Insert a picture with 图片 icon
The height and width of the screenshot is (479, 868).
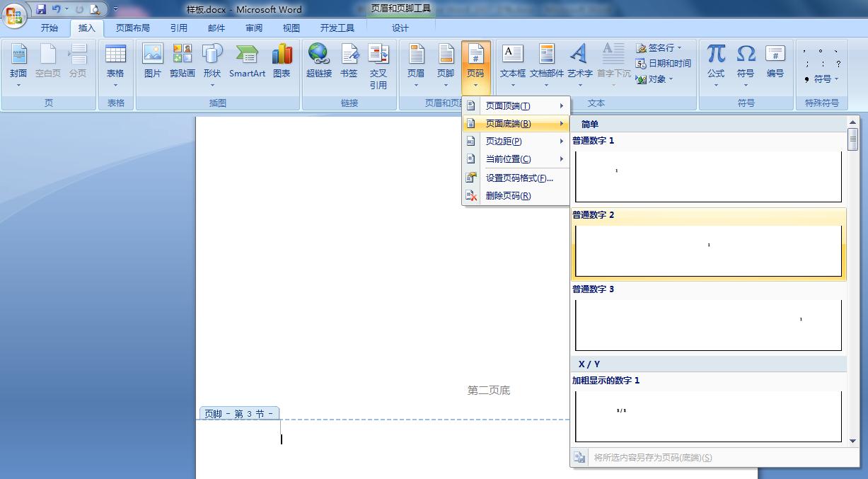(152, 60)
